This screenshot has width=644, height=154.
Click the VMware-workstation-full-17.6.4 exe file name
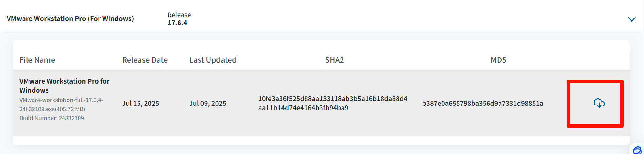[x=61, y=100]
